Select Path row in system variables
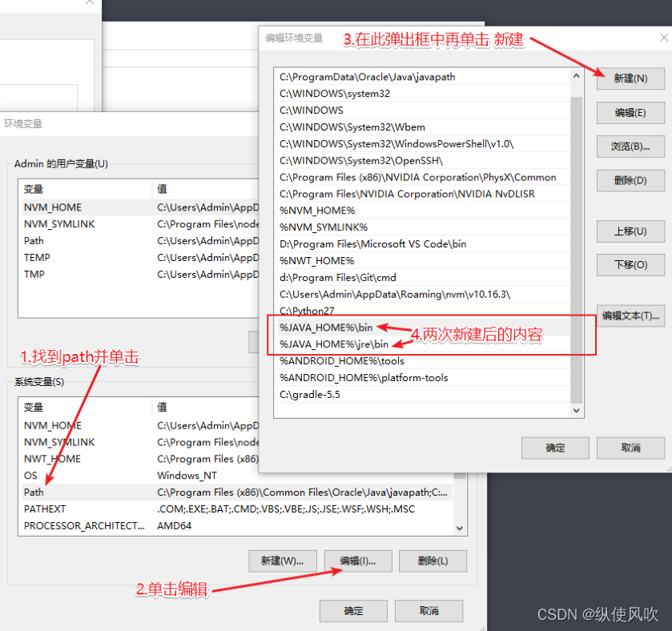The image size is (672, 631). click(236, 492)
